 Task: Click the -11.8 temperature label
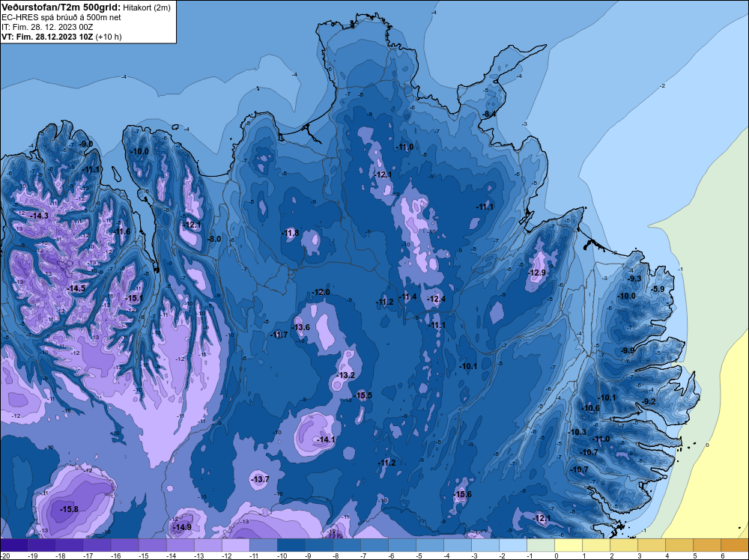click(x=290, y=233)
